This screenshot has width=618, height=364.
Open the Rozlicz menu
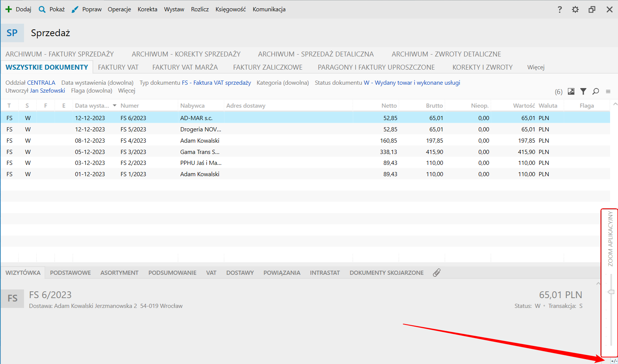pyautogui.click(x=200, y=9)
